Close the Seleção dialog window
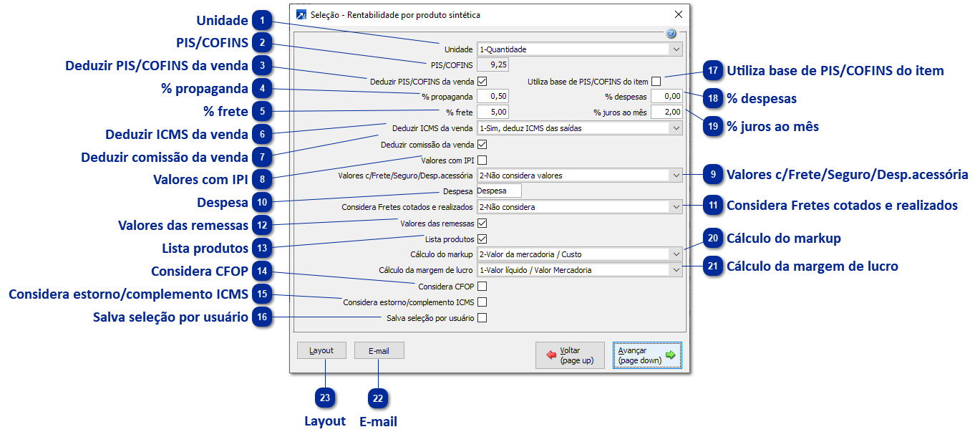 [679, 14]
